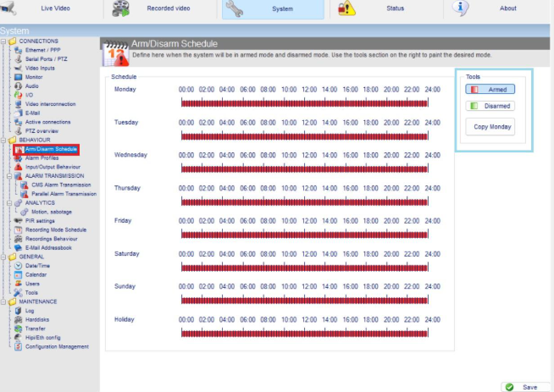Select the Disarmed paint tool
The image size is (554, 392).
(x=490, y=106)
